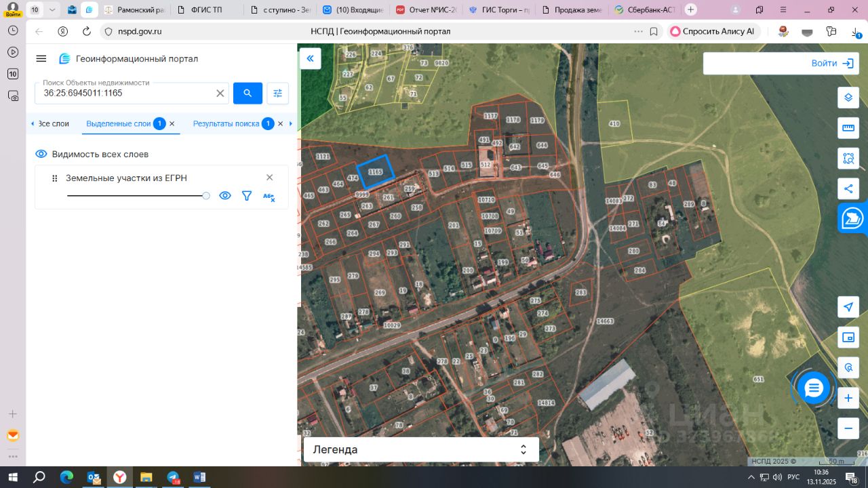868x488 pixels.
Task: Zoom out of the map
Action: [848, 428]
